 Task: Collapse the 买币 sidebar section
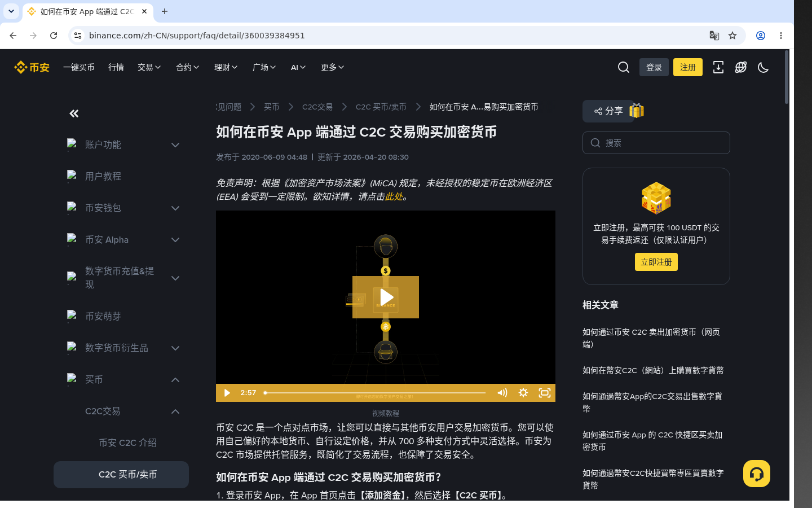point(175,380)
